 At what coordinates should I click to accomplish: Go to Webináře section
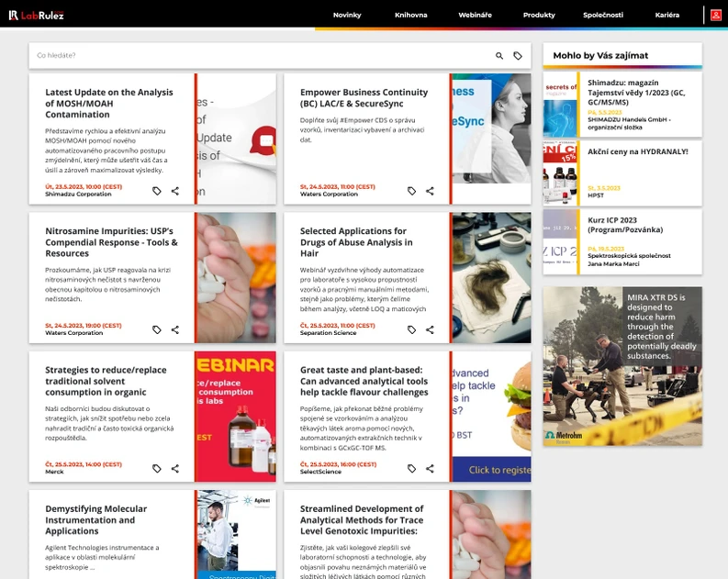point(475,15)
